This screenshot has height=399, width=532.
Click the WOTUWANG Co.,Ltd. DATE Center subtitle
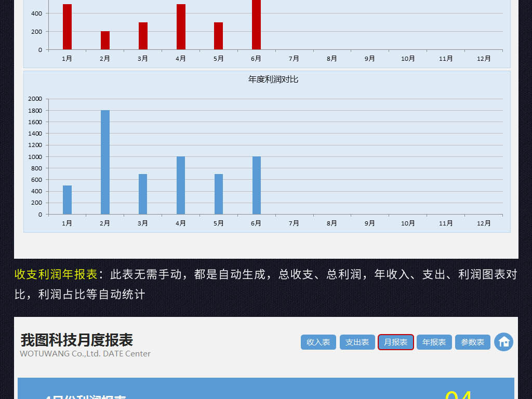coord(85,353)
